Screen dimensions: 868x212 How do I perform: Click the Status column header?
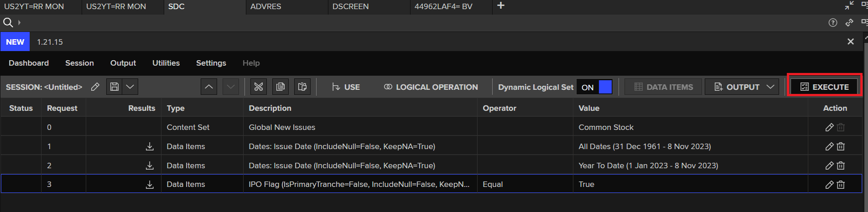coord(21,108)
